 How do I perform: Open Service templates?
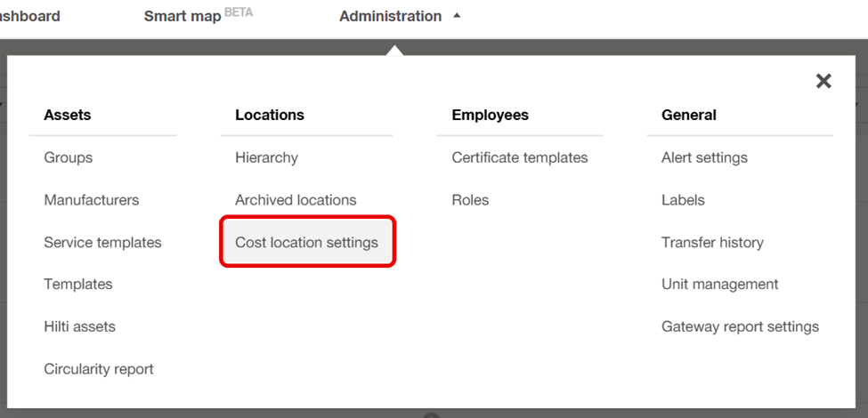tap(102, 242)
